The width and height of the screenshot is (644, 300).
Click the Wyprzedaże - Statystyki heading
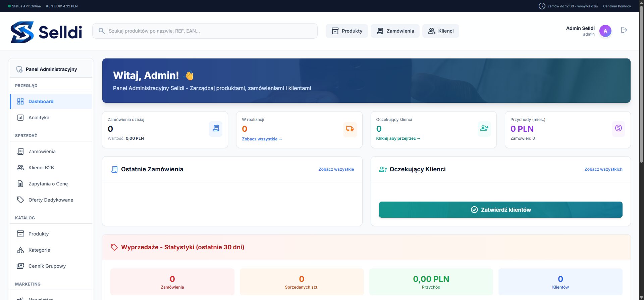(182, 247)
